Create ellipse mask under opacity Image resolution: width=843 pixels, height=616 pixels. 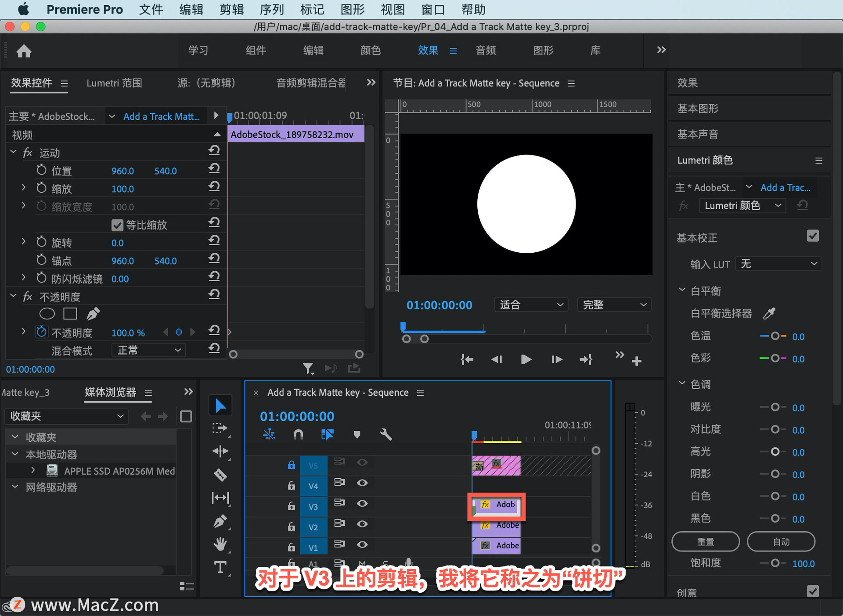pyautogui.click(x=47, y=314)
